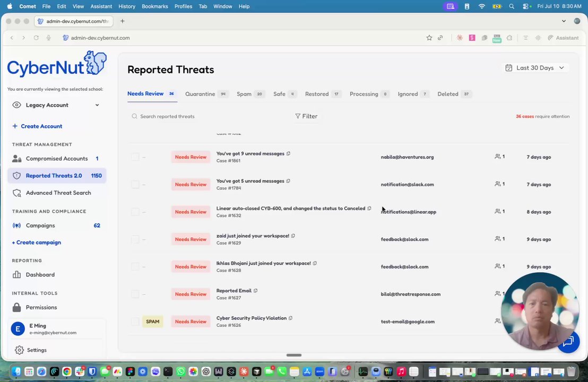Open Reported Threats 2.0 shield icon
Image resolution: width=588 pixels, height=382 pixels.
click(x=16, y=176)
